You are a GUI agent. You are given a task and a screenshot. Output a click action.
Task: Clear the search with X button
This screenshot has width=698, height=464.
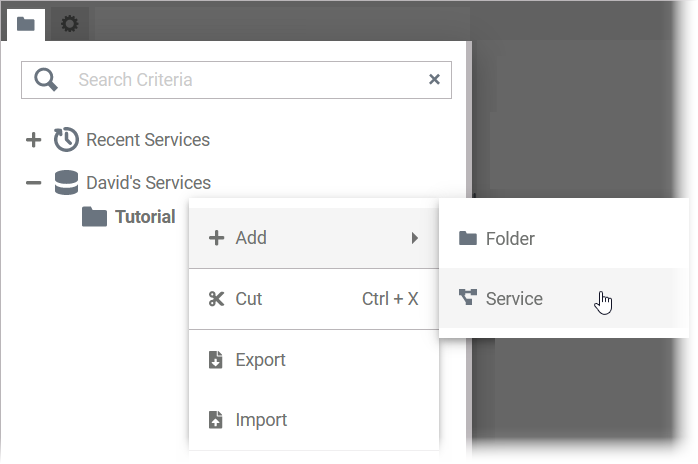[434, 80]
